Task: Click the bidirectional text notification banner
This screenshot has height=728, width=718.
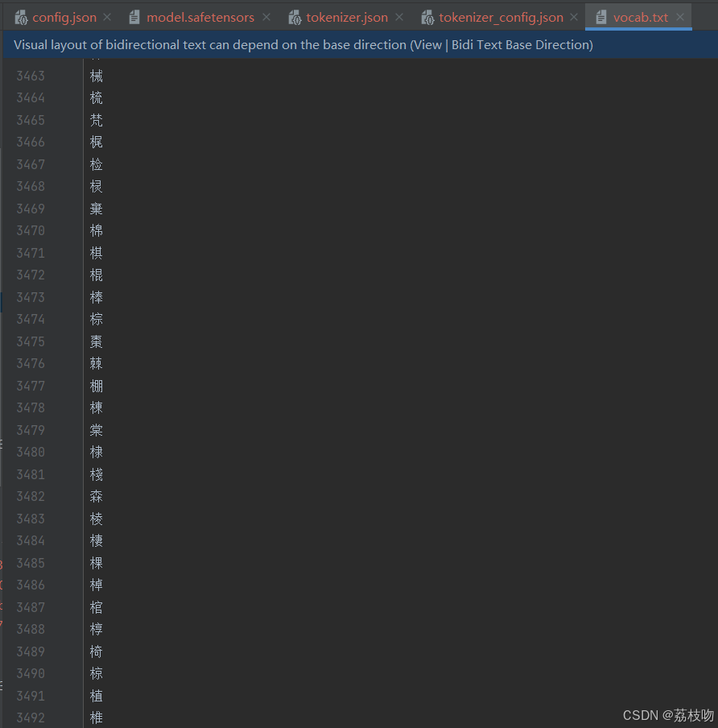Action: click(360, 44)
